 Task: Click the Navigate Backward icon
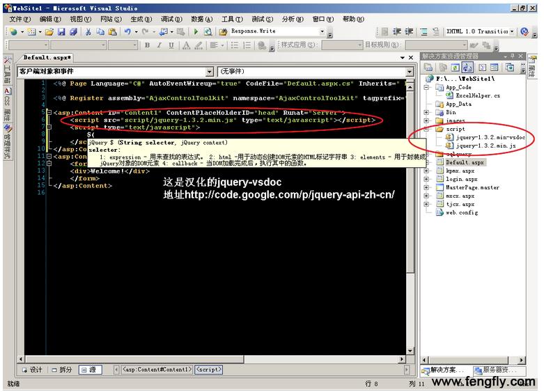(163, 32)
